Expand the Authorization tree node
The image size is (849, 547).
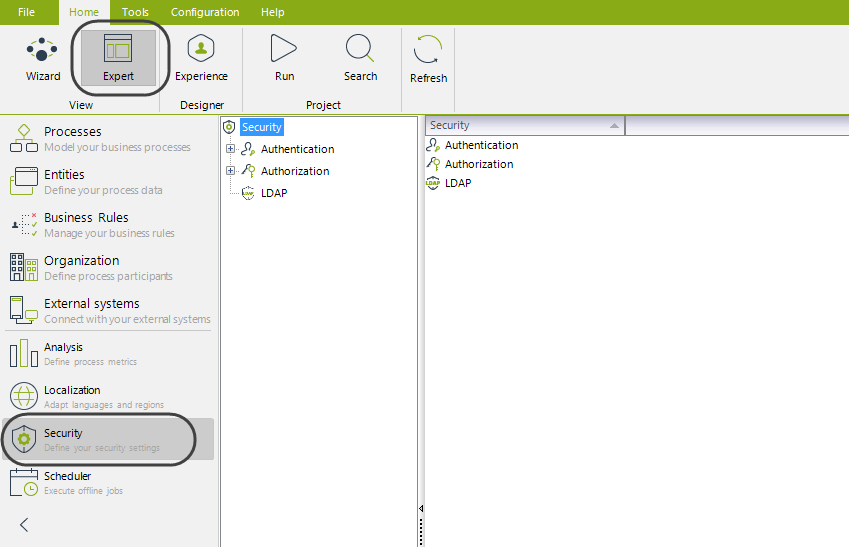click(230, 171)
